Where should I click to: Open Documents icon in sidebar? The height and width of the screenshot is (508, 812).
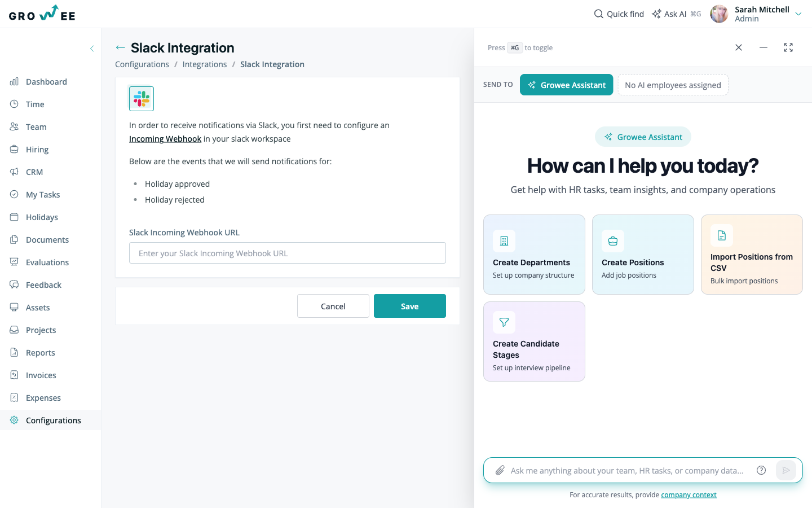coord(14,240)
